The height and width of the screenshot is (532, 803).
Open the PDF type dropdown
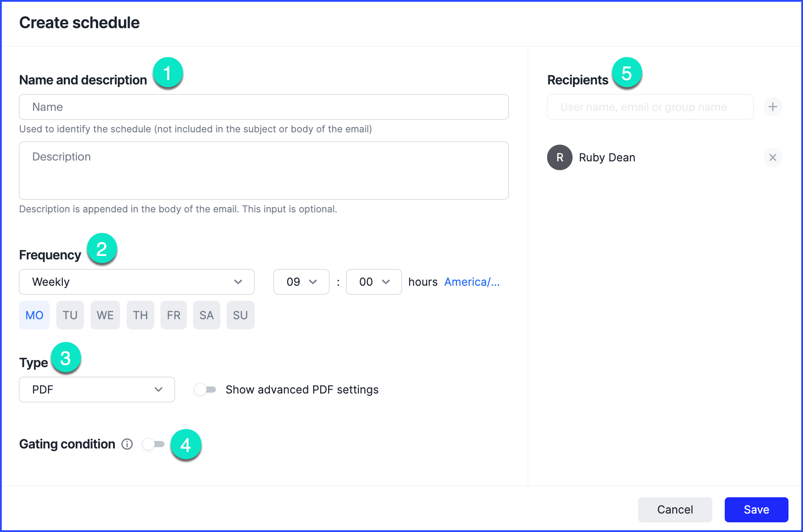97,390
